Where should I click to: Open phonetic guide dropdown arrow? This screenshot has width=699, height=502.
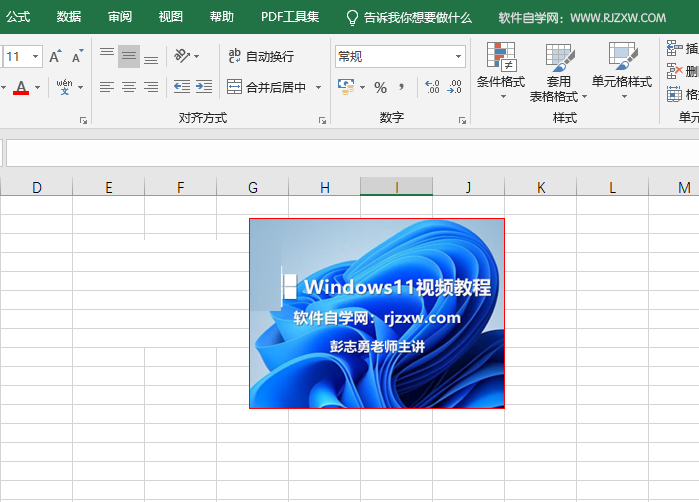(x=80, y=87)
